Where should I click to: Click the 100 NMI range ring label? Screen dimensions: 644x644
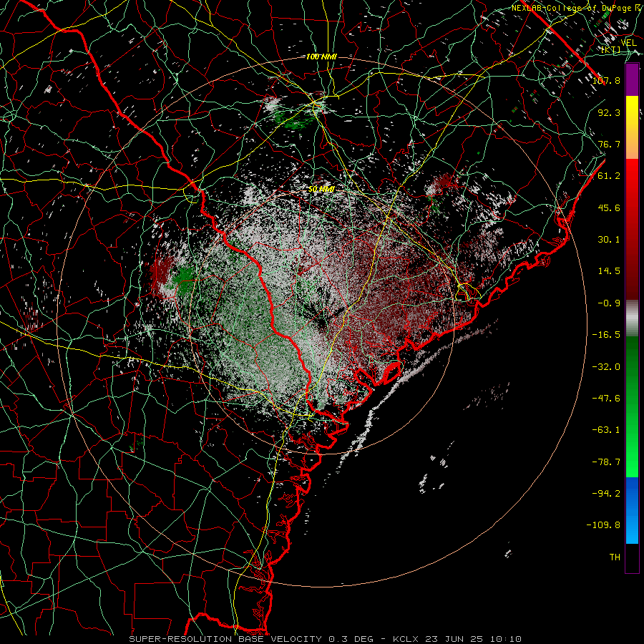(x=321, y=57)
